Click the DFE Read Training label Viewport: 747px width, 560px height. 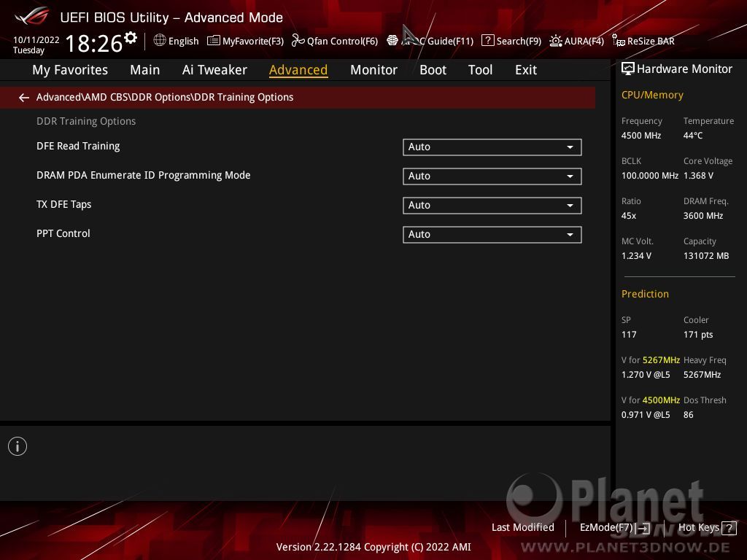78,146
